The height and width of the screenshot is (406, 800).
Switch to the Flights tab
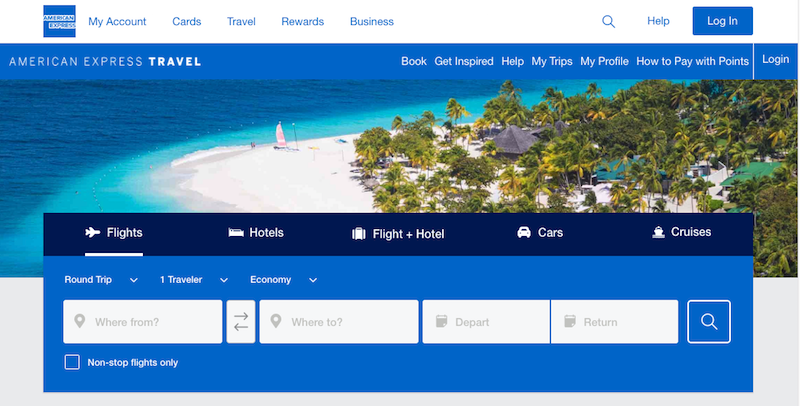114,233
